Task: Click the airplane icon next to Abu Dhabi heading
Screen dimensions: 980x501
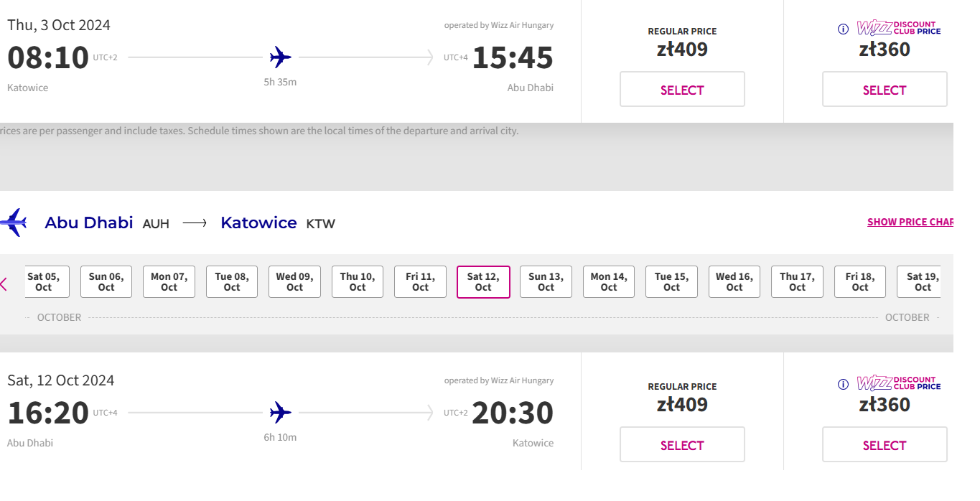Action: pyautogui.click(x=14, y=223)
